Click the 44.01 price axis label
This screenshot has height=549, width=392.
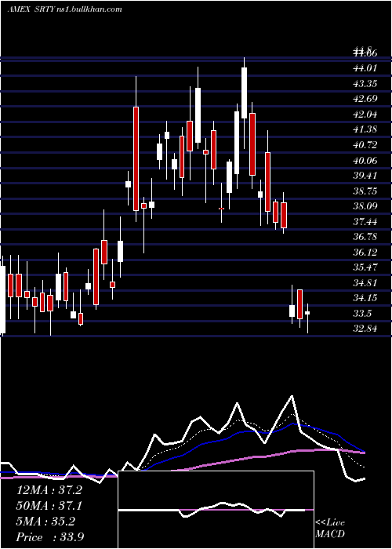click(365, 67)
